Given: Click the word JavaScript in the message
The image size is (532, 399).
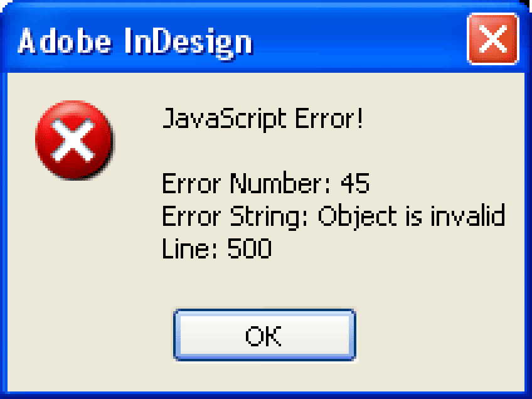Looking at the screenshot, I should click(x=224, y=119).
